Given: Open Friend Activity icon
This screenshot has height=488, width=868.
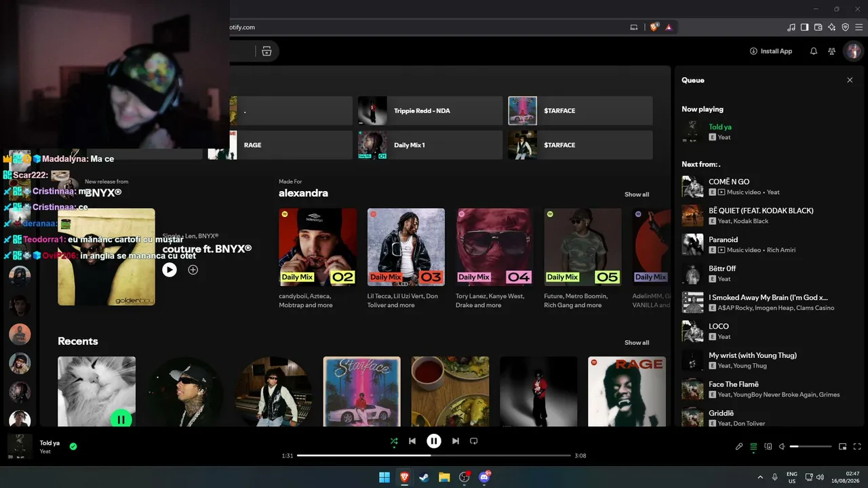Looking at the screenshot, I should pos(832,52).
